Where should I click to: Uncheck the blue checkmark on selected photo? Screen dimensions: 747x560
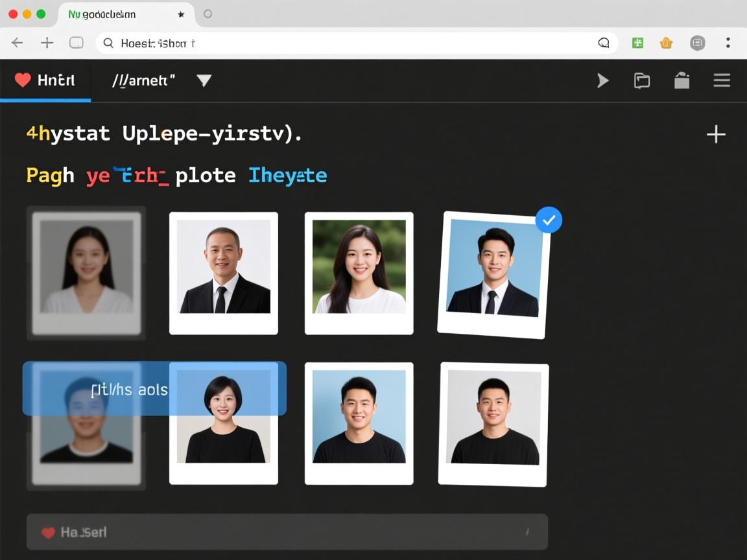tap(549, 220)
